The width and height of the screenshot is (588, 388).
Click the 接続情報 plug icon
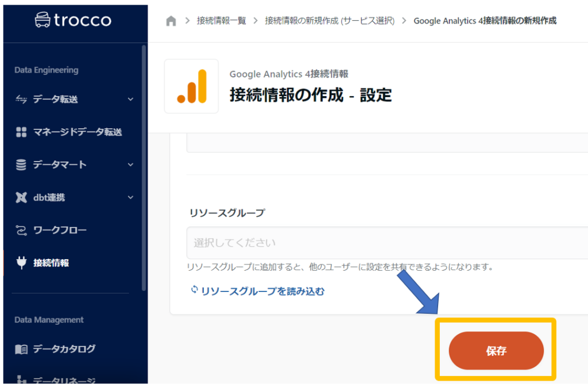point(21,263)
